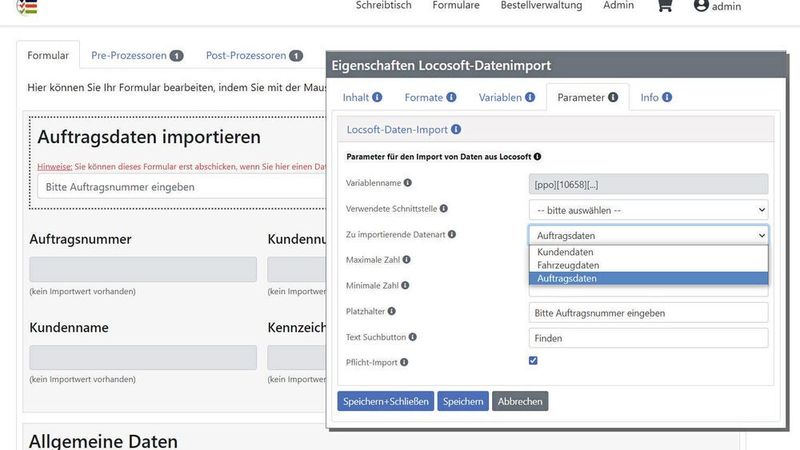Click info icon beside Variablenname

408,183
